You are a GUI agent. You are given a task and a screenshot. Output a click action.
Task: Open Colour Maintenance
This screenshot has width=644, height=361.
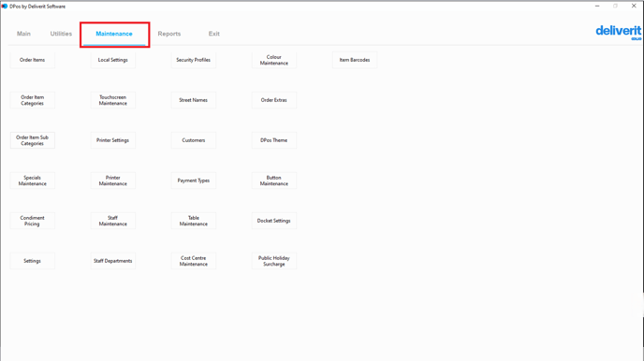(274, 60)
